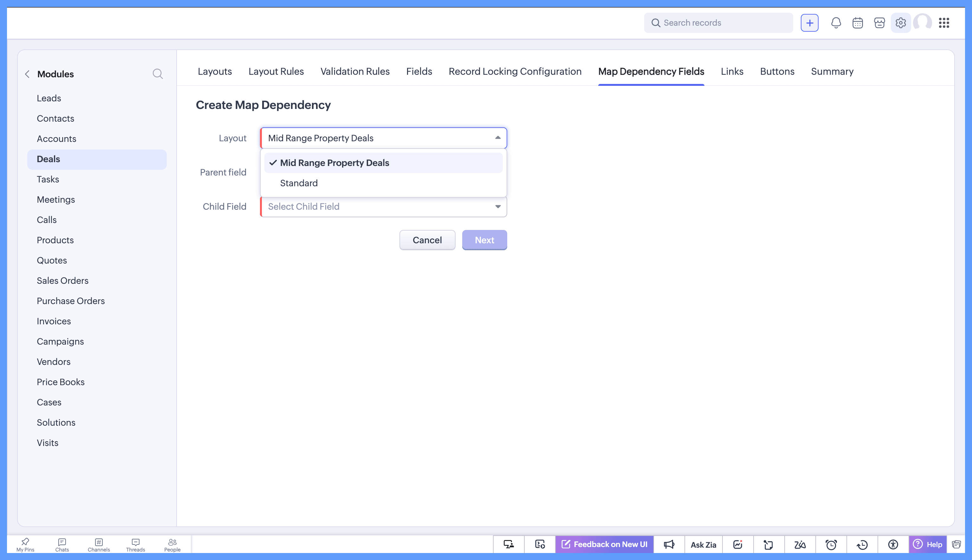Open the calendar icon in header
Screen dimensions: 972x560
point(858,23)
